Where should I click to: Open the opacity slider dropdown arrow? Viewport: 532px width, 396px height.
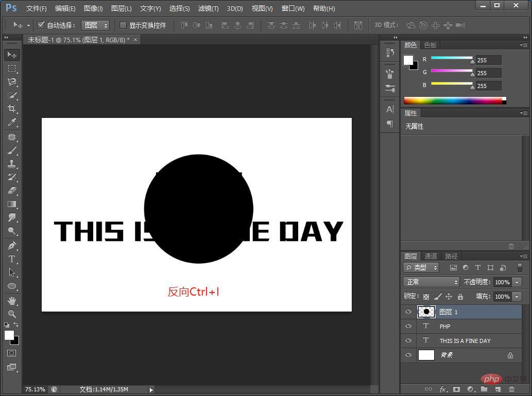click(517, 282)
